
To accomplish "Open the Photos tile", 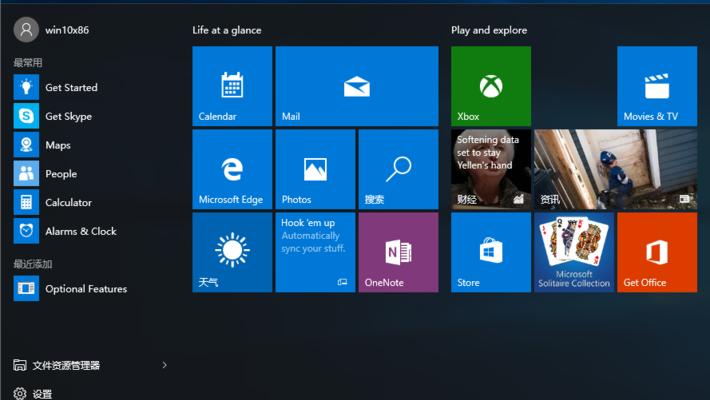I will tap(315, 169).
